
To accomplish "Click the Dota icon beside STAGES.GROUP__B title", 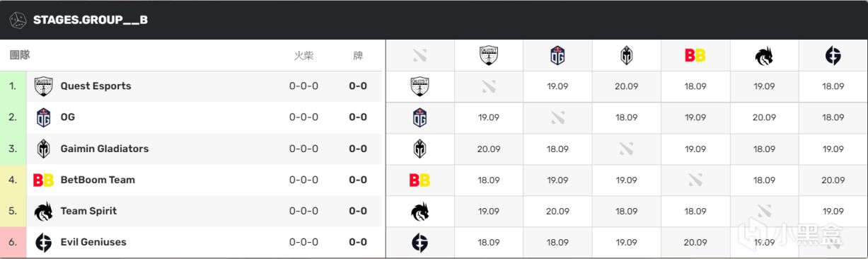I will coord(18,20).
